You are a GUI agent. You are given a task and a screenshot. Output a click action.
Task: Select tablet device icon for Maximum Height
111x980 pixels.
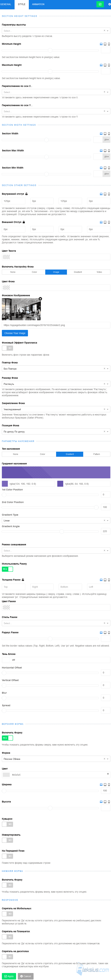tap(105, 65)
